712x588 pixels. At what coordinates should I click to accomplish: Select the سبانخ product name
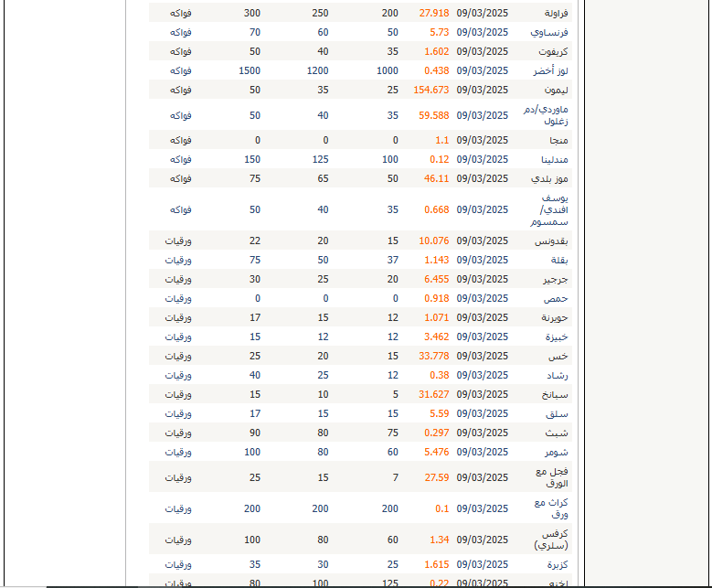point(553,395)
